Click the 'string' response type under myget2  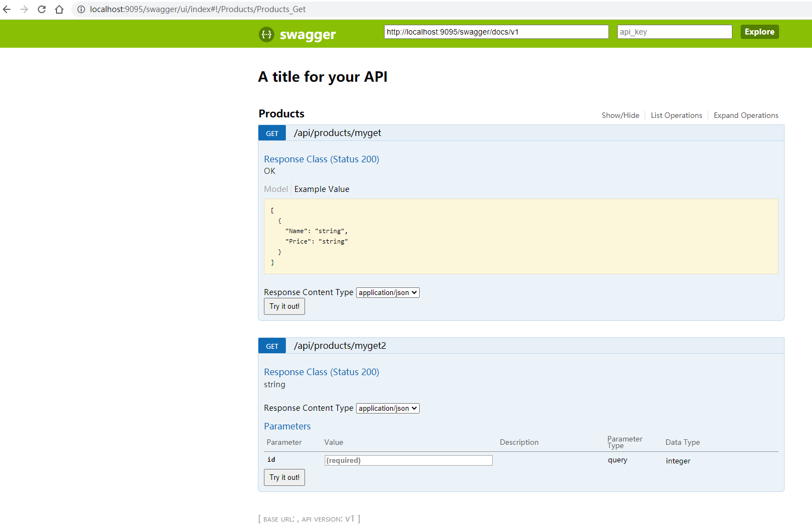[274, 384]
